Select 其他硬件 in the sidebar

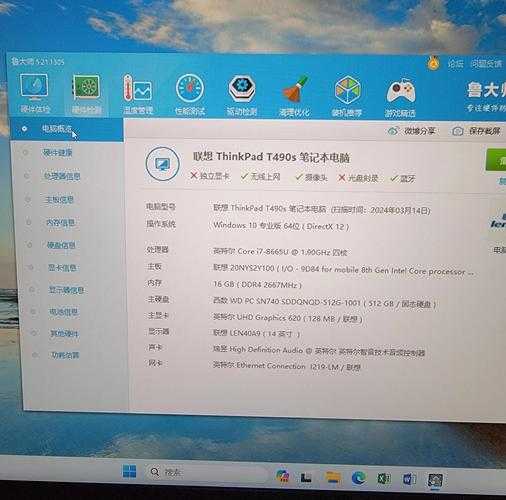[64, 334]
